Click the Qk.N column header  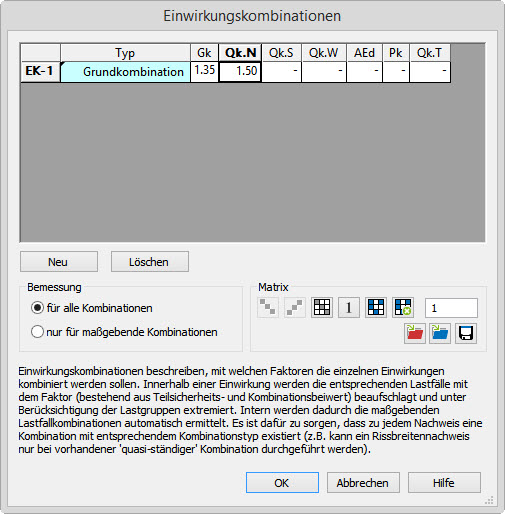[x=240, y=53]
